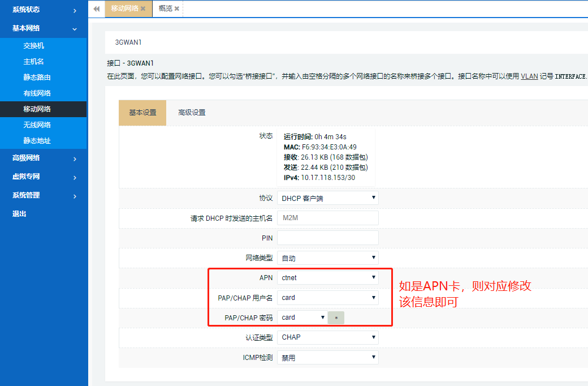This screenshot has width=588, height=386.
Task: Open the 认证类型 dropdown showing CHAP
Action: [x=327, y=337]
